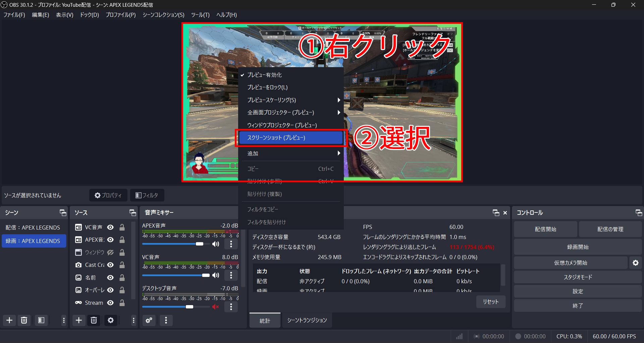The height and width of the screenshot is (343, 644).
Task: Open APEX音声 channel options dots
Action: tap(231, 244)
